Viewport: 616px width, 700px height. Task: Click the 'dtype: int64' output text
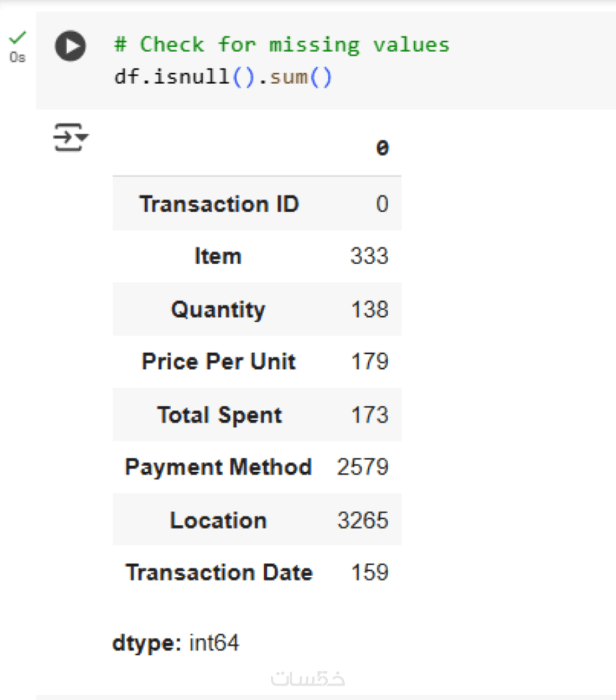pos(176,643)
